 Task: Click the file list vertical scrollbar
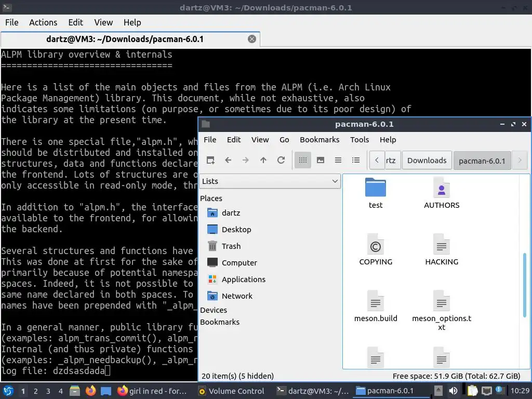[525, 285]
